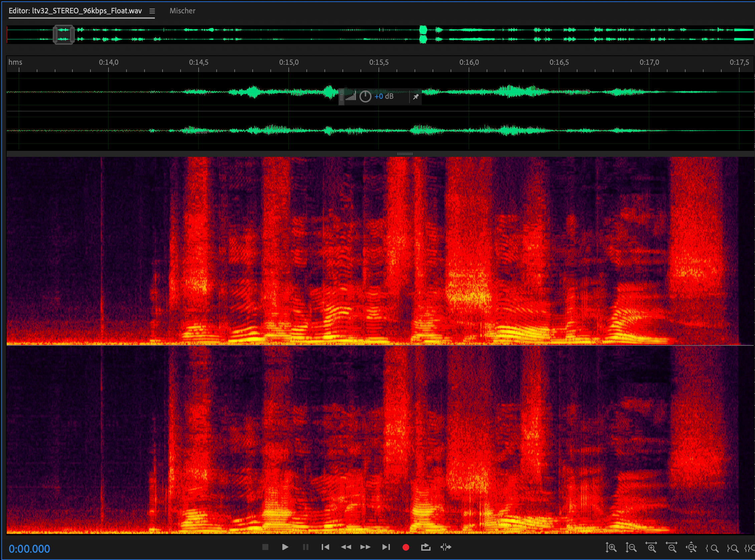Click the Rewind button
Viewport: 755px width, 560px height.
346,547
